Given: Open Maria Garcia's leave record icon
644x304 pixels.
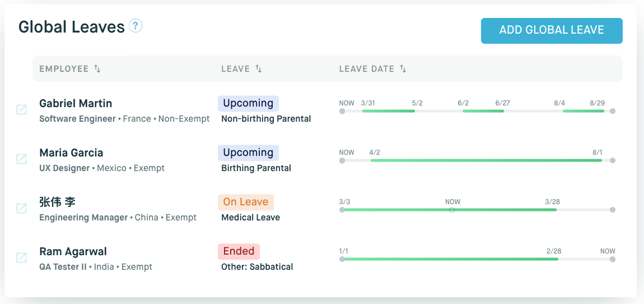Looking at the screenshot, I should (x=21, y=159).
